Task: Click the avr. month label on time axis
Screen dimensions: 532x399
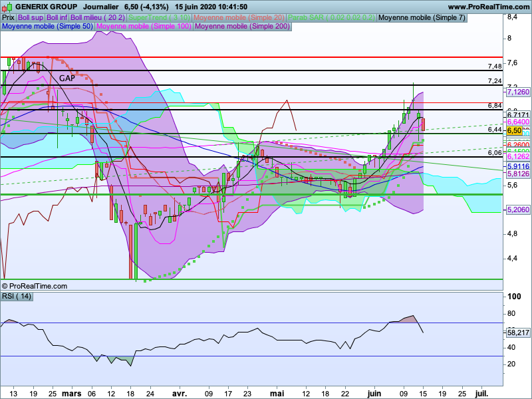Action: click(x=180, y=394)
